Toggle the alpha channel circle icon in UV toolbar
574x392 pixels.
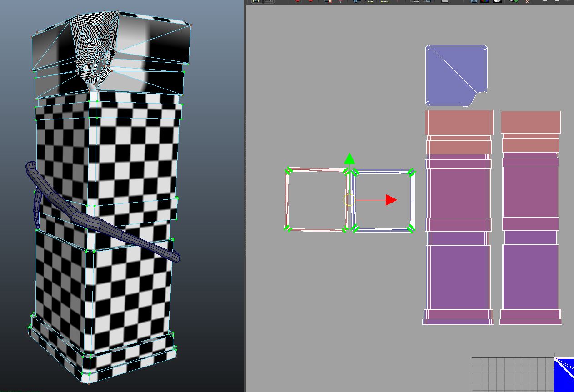pyautogui.click(x=497, y=1)
